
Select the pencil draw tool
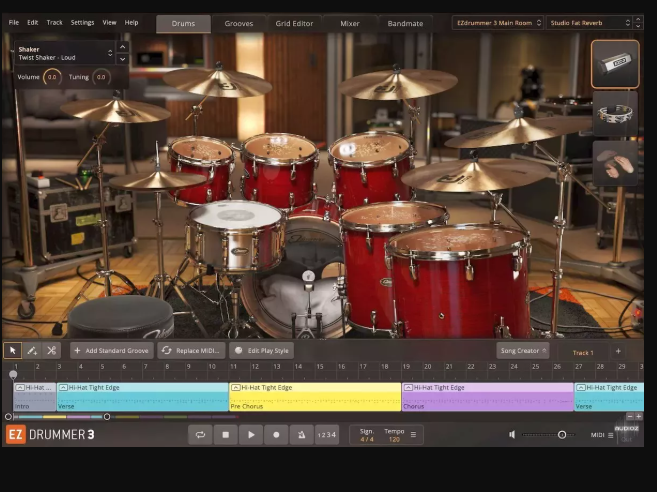coord(32,350)
